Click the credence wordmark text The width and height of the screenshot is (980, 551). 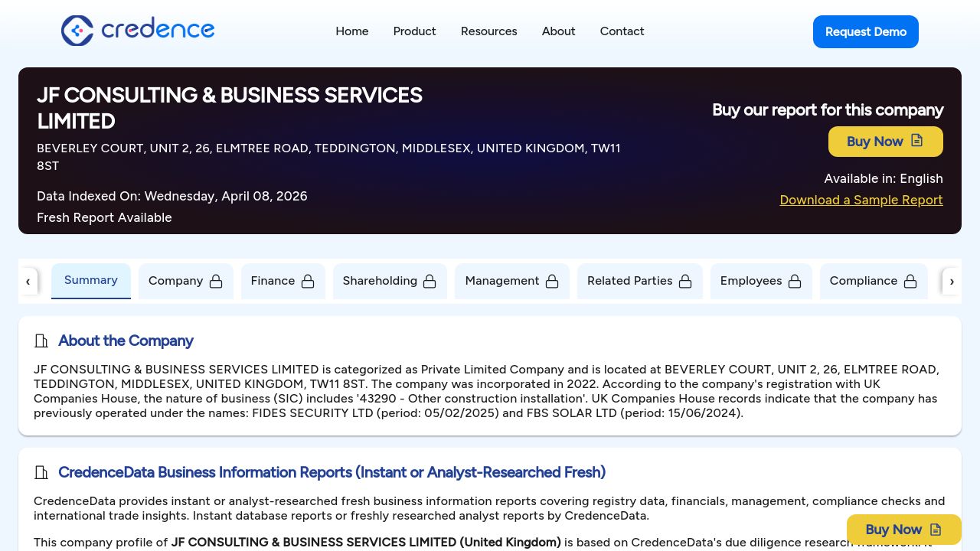[x=158, y=30]
